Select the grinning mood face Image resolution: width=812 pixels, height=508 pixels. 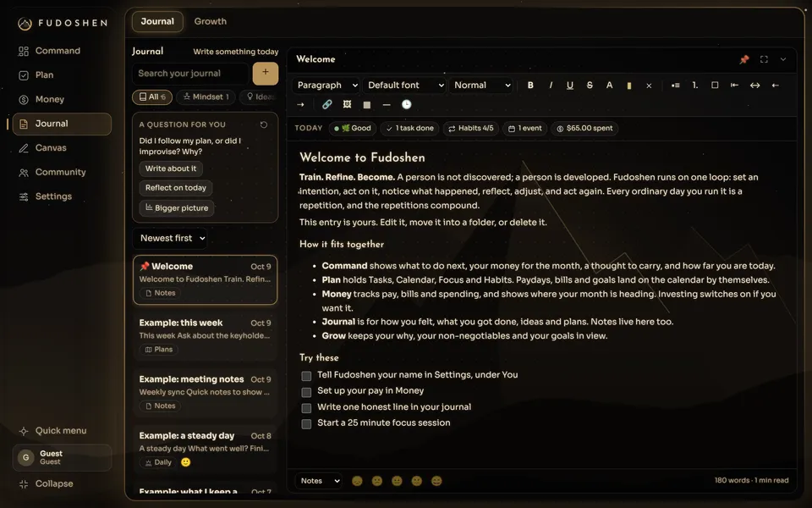[436, 481]
